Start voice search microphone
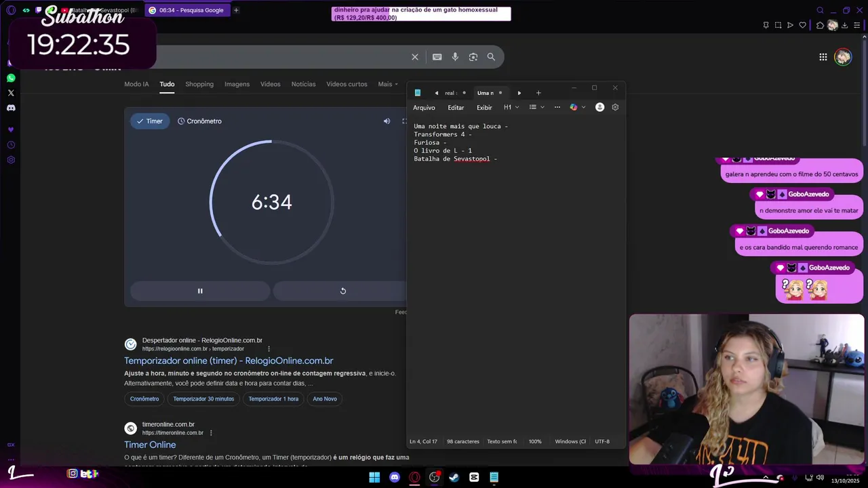Image resolution: width=868 pixels, height=488 pixels. pyautogui.click(x=455, y=57)
